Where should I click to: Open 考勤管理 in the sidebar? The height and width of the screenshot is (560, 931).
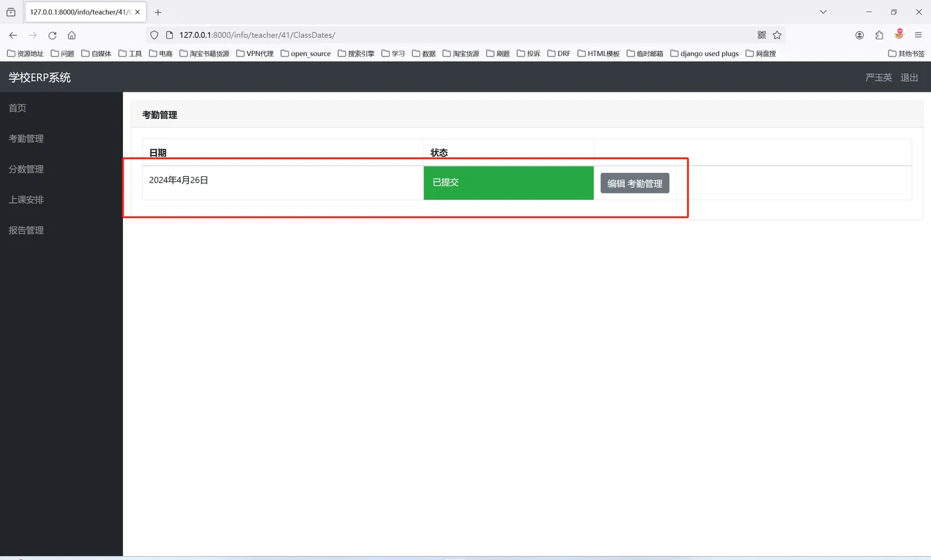point(26,138)
